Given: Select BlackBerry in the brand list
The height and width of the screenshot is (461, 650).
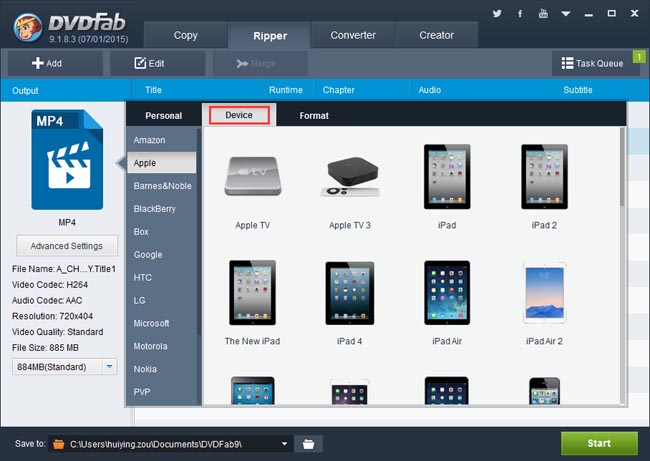Looking at the screenshot, I should (161, 209).
